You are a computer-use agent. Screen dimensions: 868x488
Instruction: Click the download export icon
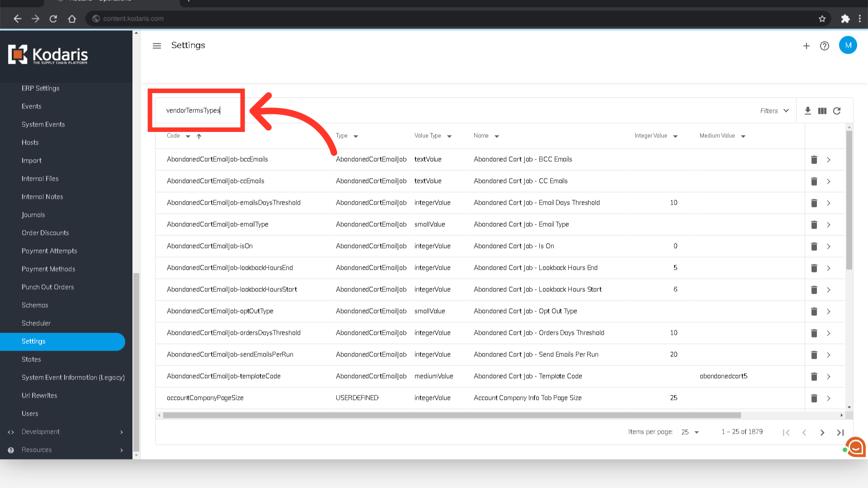click(x=808, y=111)
